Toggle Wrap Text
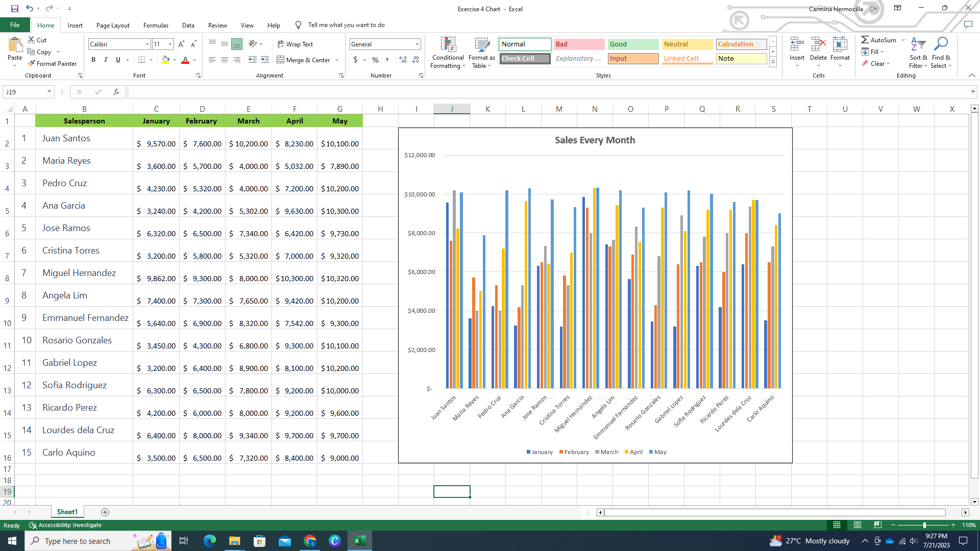The width and height of the screenshot is (980, 551). (x=295, y=44)
